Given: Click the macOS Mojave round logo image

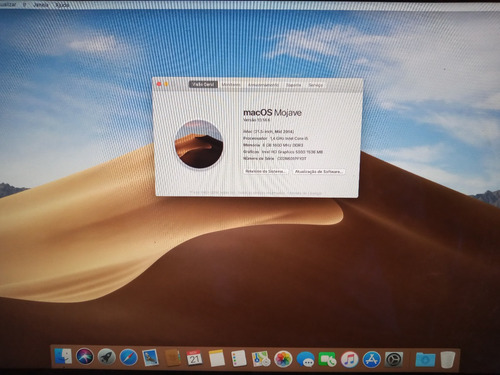Looking at the screenshot, I should 199,144.
